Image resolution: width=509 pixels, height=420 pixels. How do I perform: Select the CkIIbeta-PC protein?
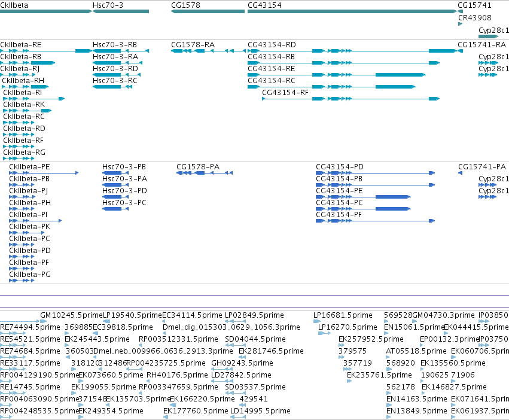point(22,245)
